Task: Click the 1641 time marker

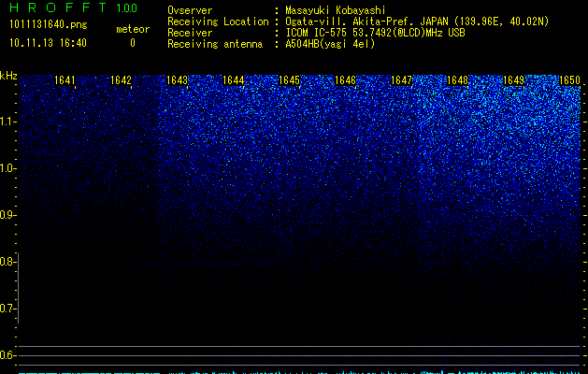Action: pos(65,80)
